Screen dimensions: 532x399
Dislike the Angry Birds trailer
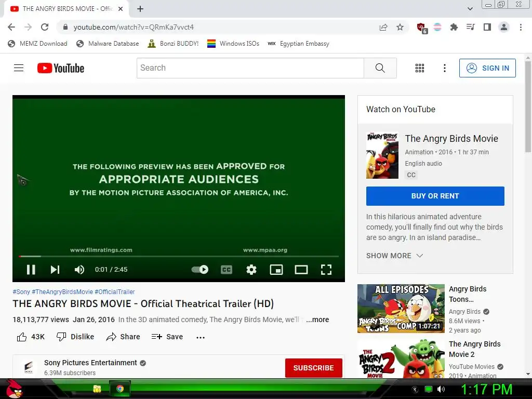pyautogui.click(x=75, y=337)
